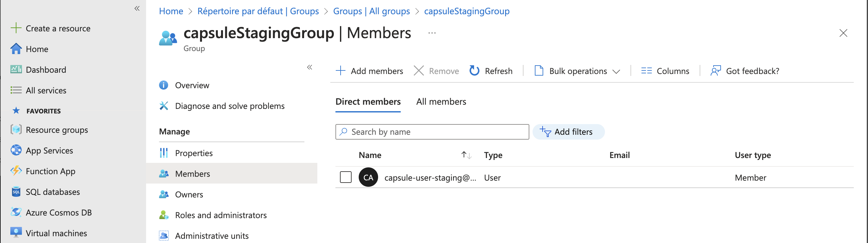868x243 pixels.
Task: Click the Add filters button
Action: [x=568, y=132]
